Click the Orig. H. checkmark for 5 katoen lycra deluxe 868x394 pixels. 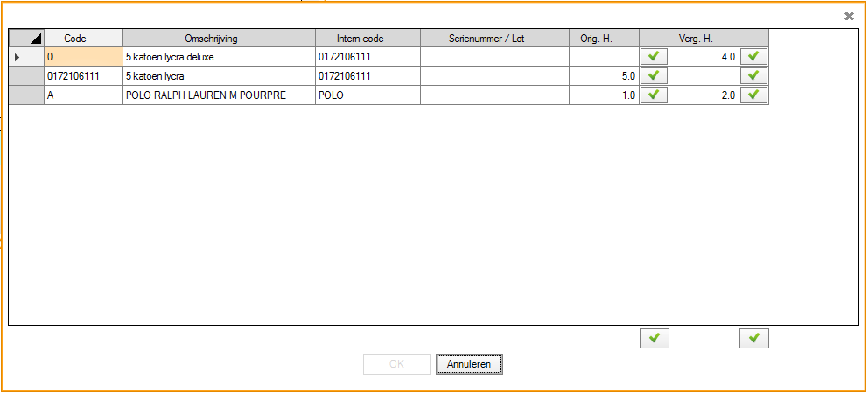[654, 57]
